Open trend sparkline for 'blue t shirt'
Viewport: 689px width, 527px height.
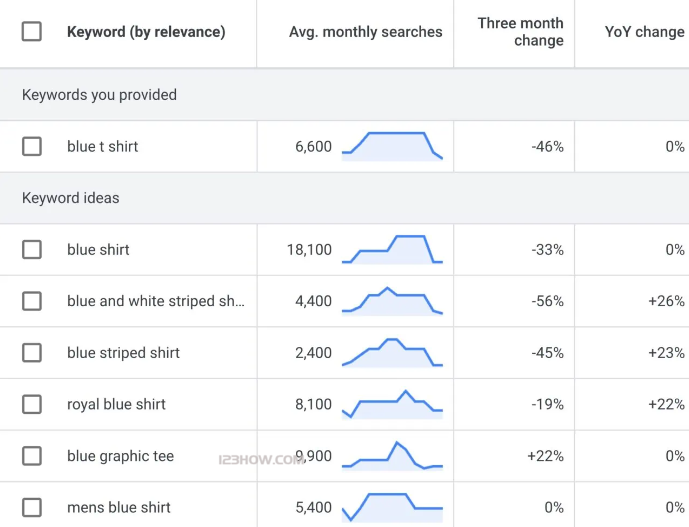[x=392, y=146]
